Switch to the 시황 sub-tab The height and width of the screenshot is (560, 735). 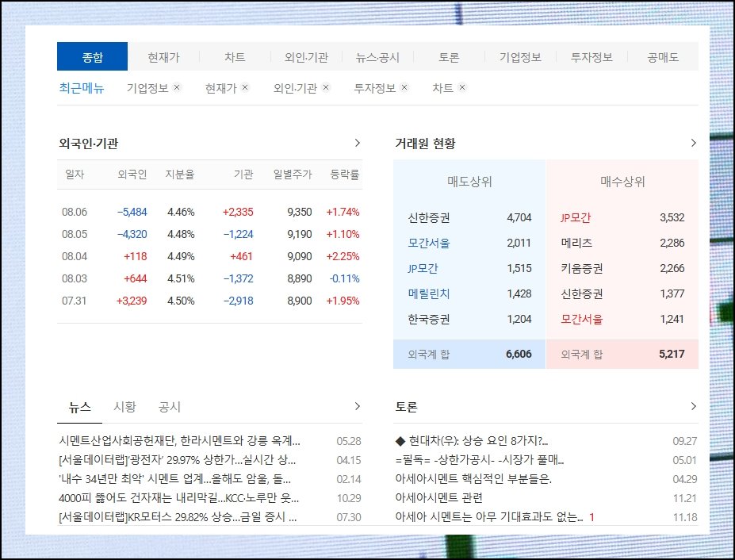coord(124,407)
